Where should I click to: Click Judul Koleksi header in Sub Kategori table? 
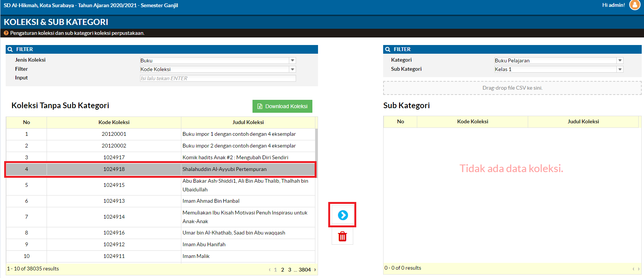point(583,121)
